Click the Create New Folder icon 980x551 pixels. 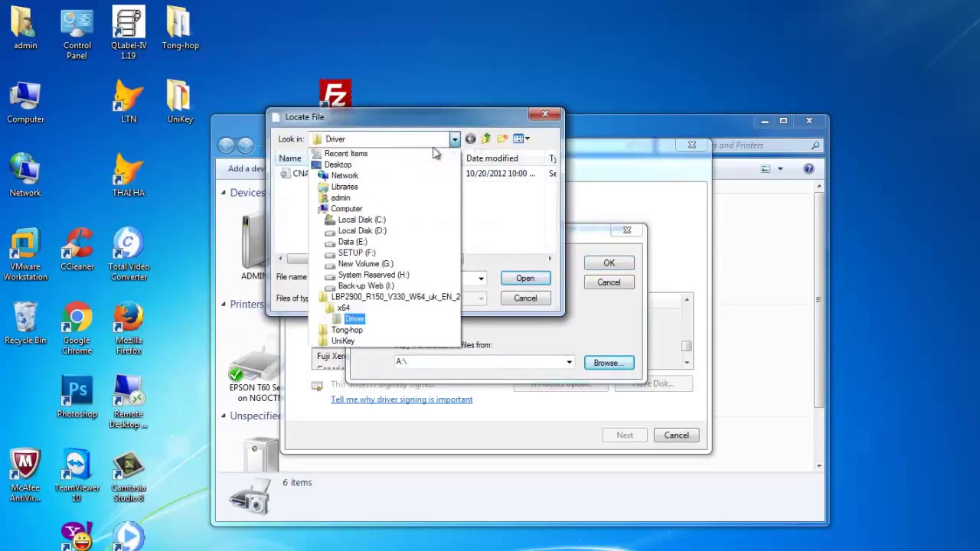tap(502, 139)
